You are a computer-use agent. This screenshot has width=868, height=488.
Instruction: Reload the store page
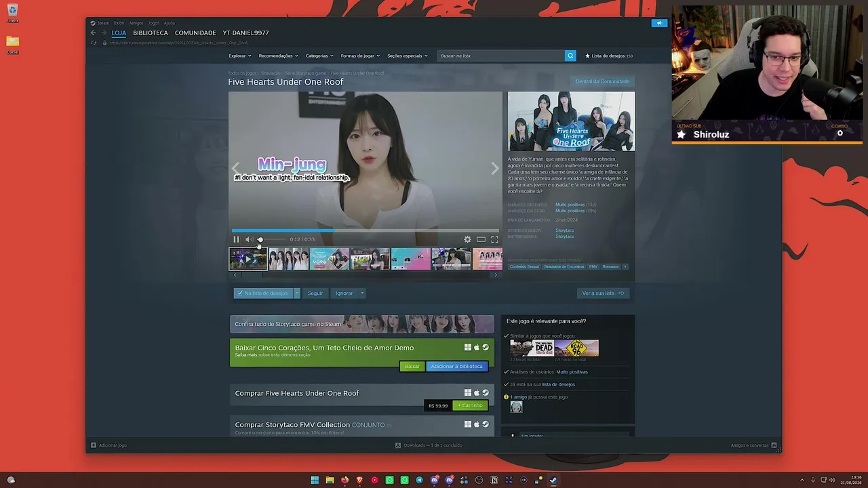pos(94,43)
